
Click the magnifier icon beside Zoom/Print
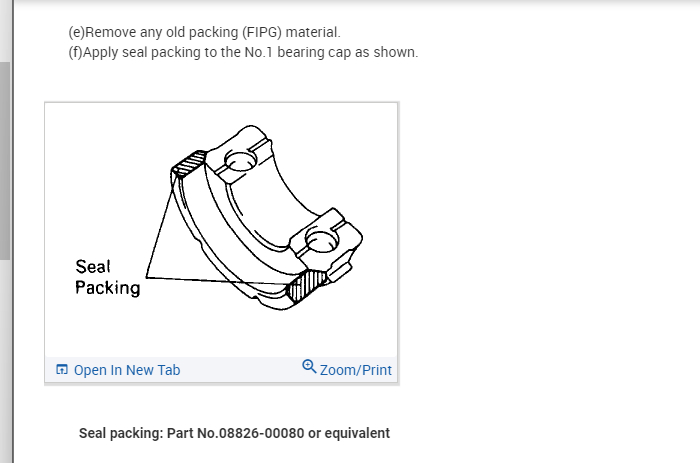309,367
